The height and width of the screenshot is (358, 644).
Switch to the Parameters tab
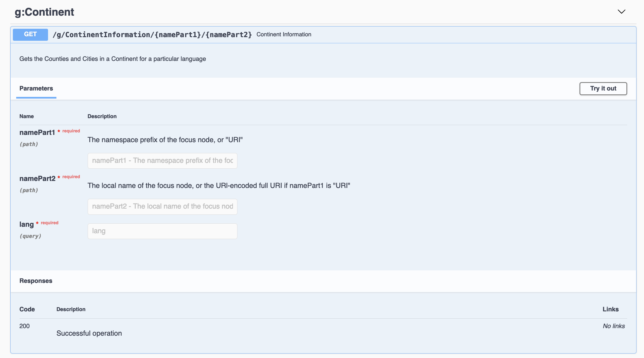coord(36,89)
